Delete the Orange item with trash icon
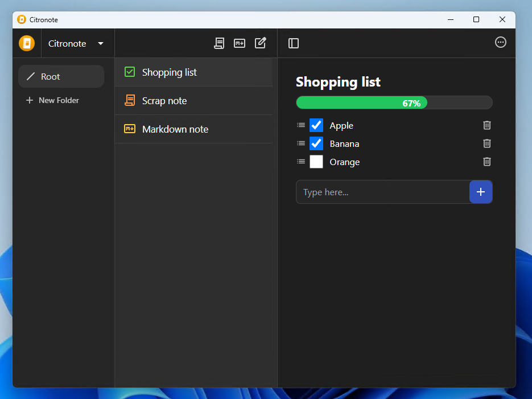This screenshot has width=532, height=399. pyautogui.click(x=487, y=162)
